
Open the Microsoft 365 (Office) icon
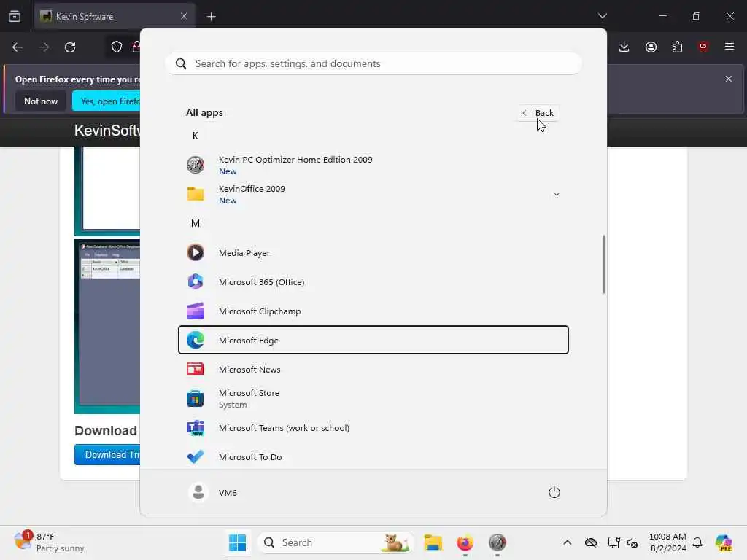click(196, 281)
